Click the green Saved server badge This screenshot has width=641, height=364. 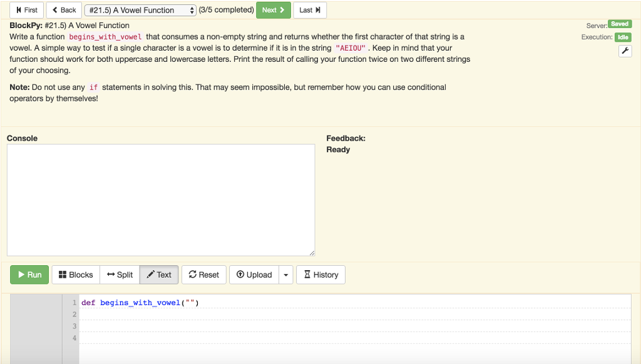pyautogui.click(x=619, y=24)
